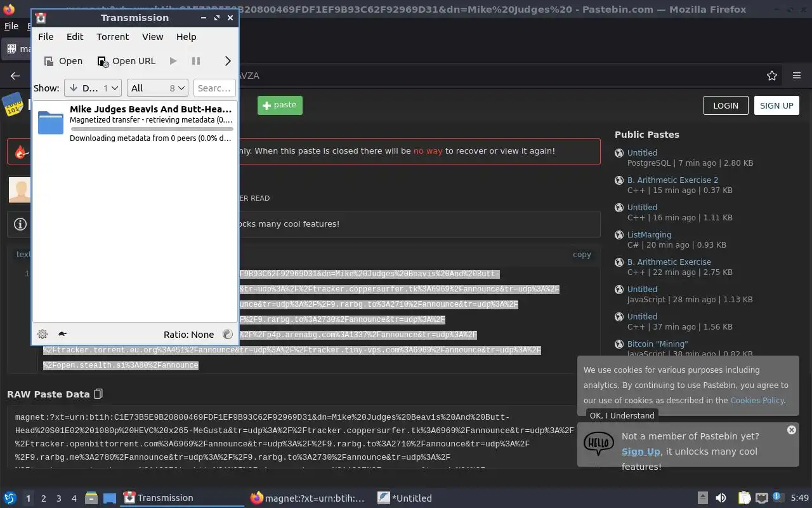Open the start menu icon in taskbar
812x508 pixels.
[10, 498]
